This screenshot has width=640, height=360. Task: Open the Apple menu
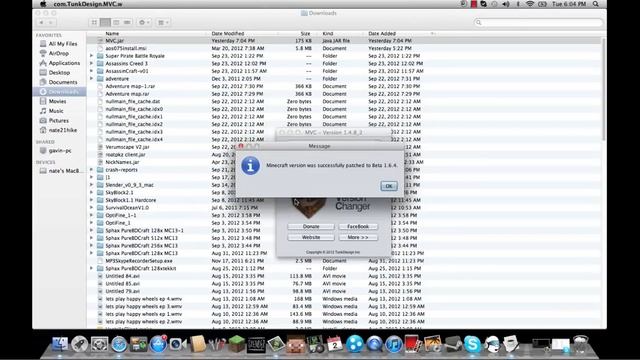tap(43, 4)
